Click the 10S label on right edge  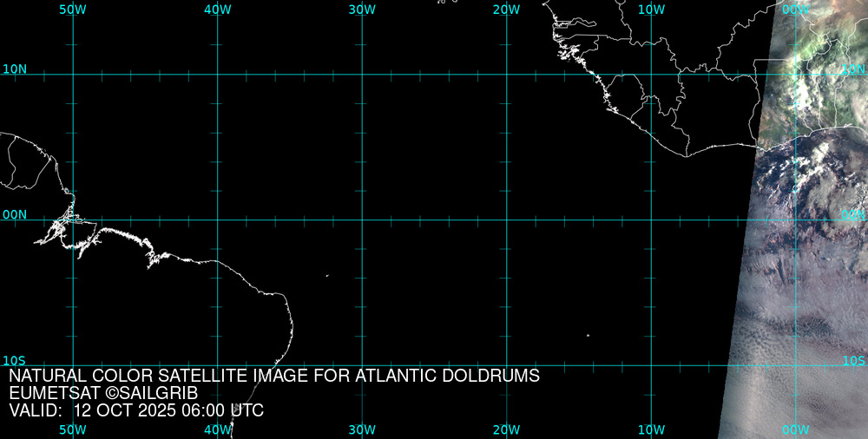tap(853, 360)
